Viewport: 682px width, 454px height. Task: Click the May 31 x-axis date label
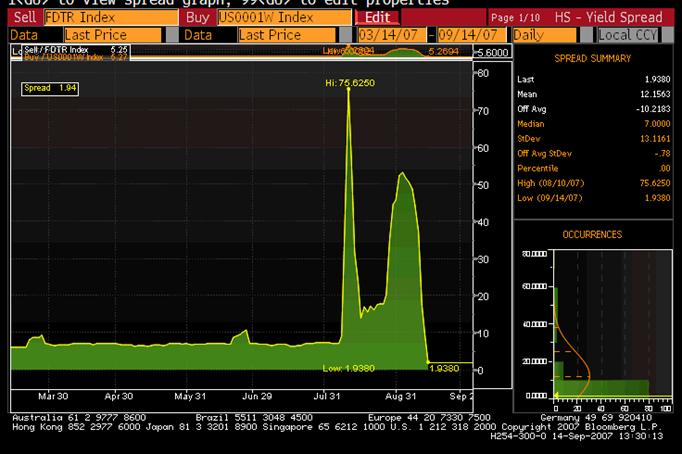point(190,396)
